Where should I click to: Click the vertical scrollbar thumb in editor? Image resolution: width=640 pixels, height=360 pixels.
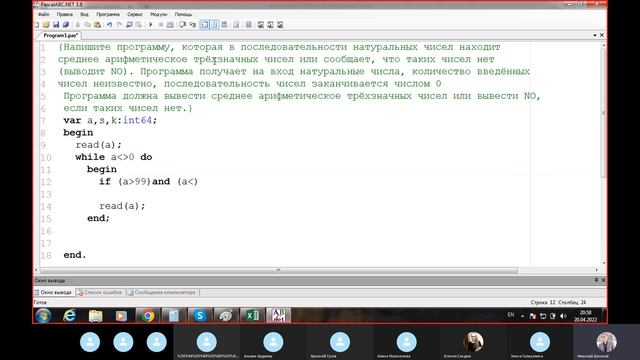click(604, 113)
